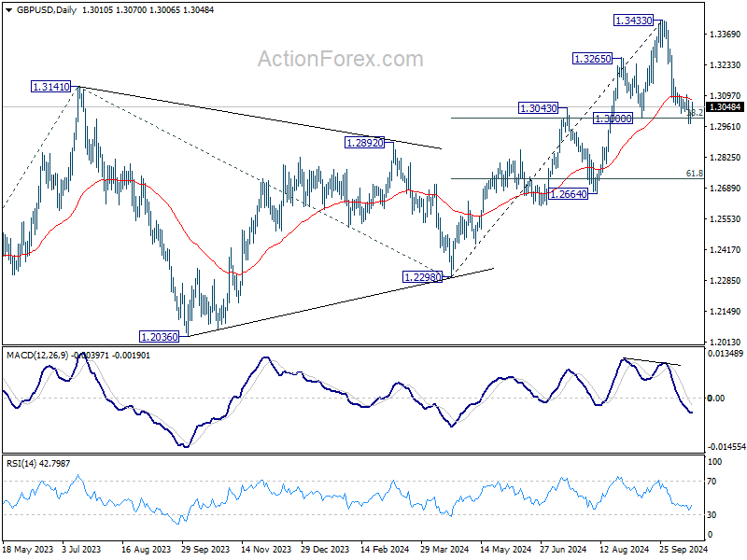Click the 38.2 Fibonacci level label
This screenshot has height=560, width=747.
(696, 112)
